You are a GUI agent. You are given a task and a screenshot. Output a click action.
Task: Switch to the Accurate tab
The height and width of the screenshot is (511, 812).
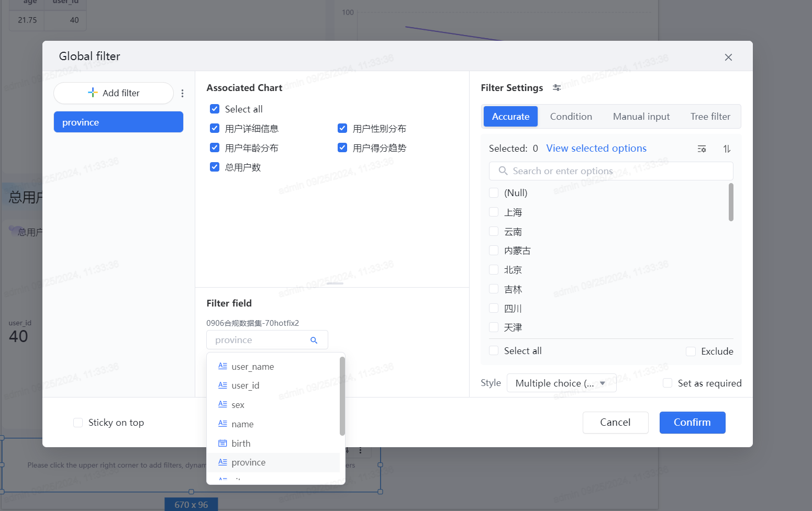coord(510,117)
